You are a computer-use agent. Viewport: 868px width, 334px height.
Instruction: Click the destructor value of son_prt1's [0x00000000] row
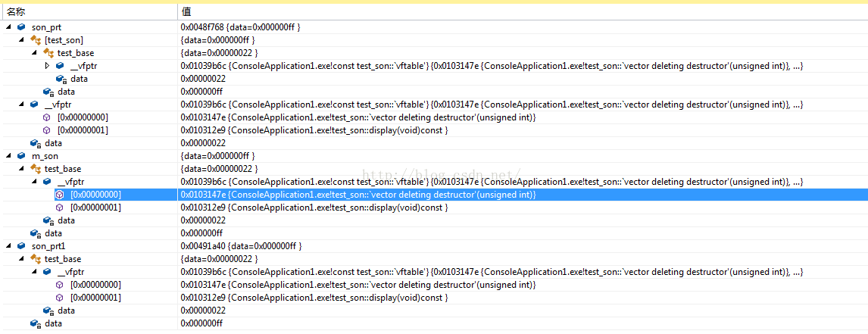pos(358,285)
